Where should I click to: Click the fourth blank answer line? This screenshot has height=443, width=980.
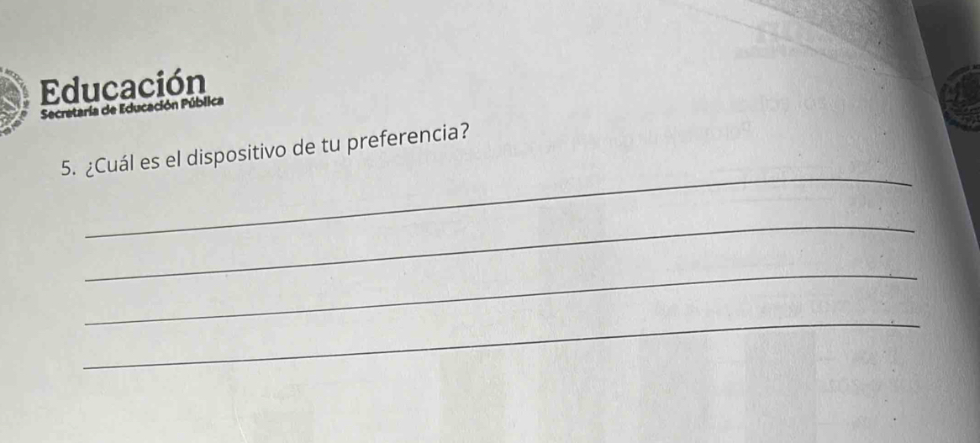501,345
